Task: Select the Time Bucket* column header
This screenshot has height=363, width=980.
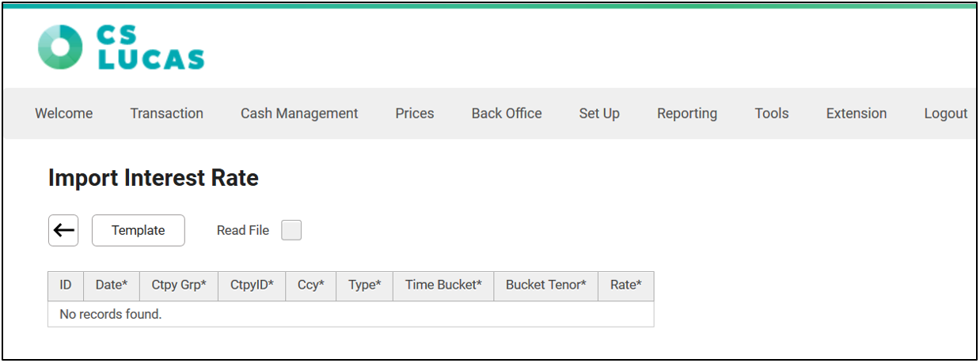Action: [x=443, y=285]
